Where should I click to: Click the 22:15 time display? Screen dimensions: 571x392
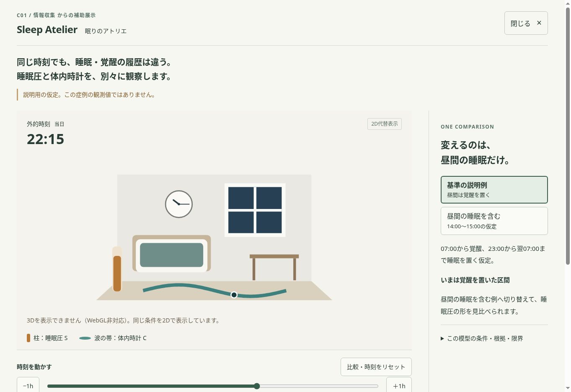click(x=45, y=139)
